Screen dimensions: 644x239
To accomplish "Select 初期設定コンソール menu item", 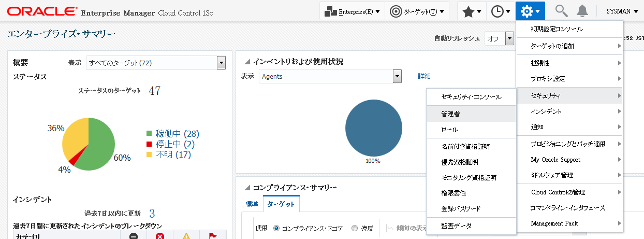I will tap(569, 29).
